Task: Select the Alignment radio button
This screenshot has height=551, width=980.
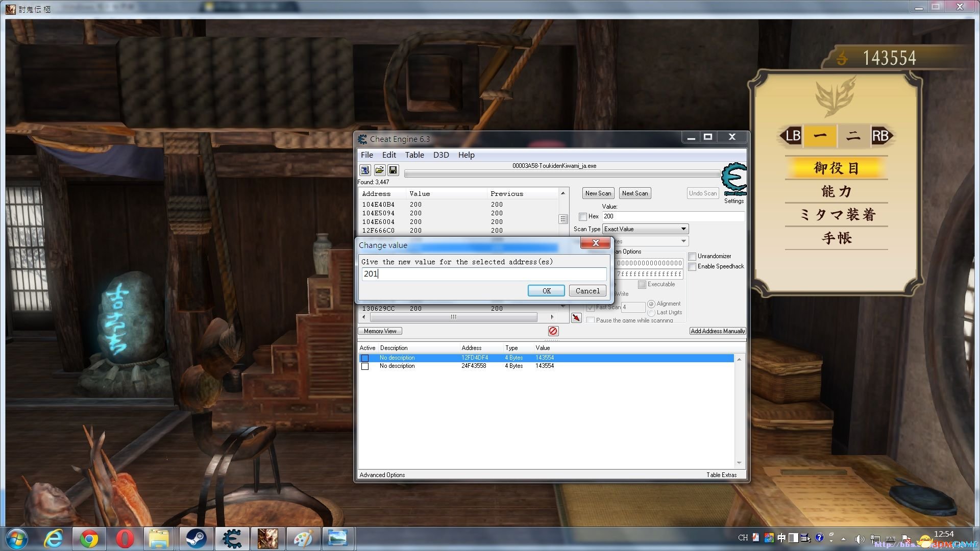Action: 651,304
